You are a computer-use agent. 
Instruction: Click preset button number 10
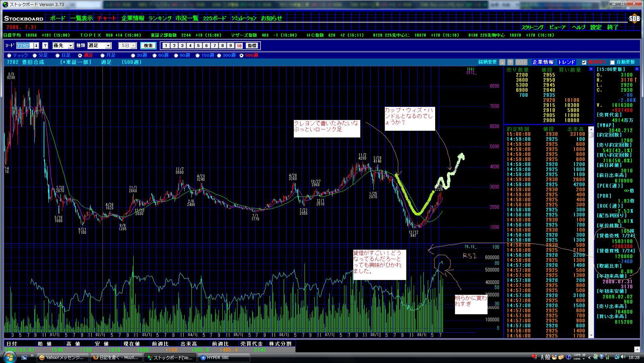[x=239, y=46]
